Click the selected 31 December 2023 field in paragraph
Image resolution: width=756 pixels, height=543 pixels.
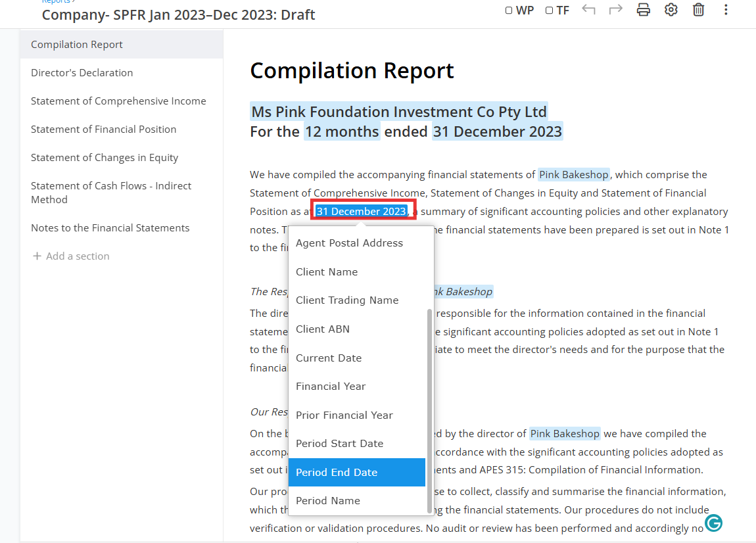(x=361, y=211)
